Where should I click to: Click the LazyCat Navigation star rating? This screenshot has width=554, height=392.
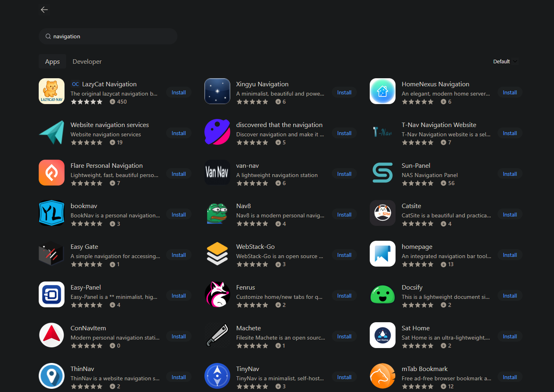(87, 102)
